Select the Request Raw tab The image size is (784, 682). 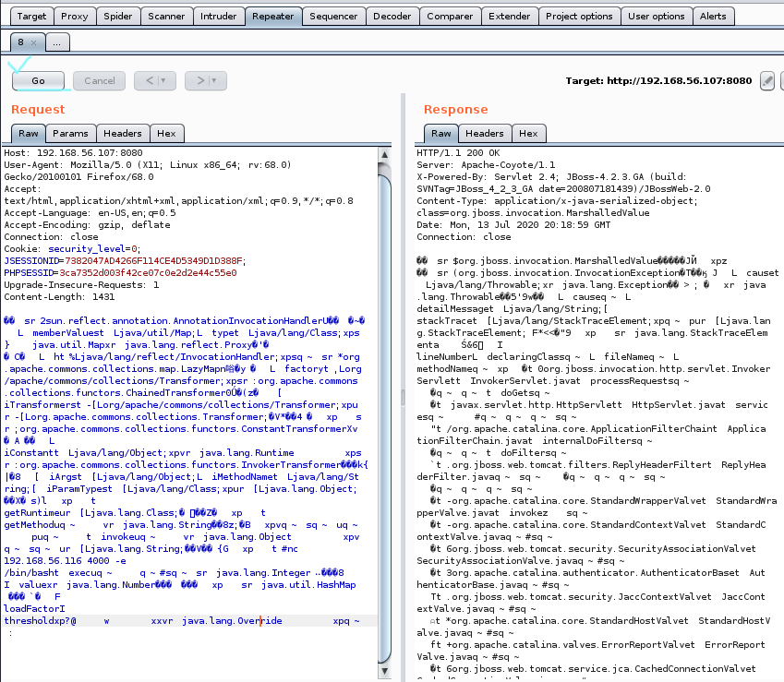(x=28, y=134)
